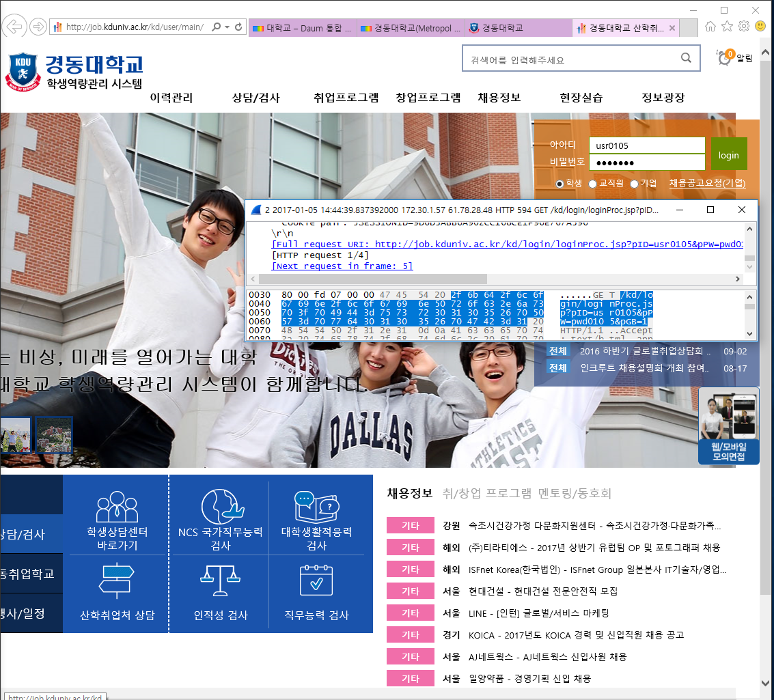Select the 학생 radio button
Image resolution: width=774 pixels, height=700 pixels.
coord(559,184)
